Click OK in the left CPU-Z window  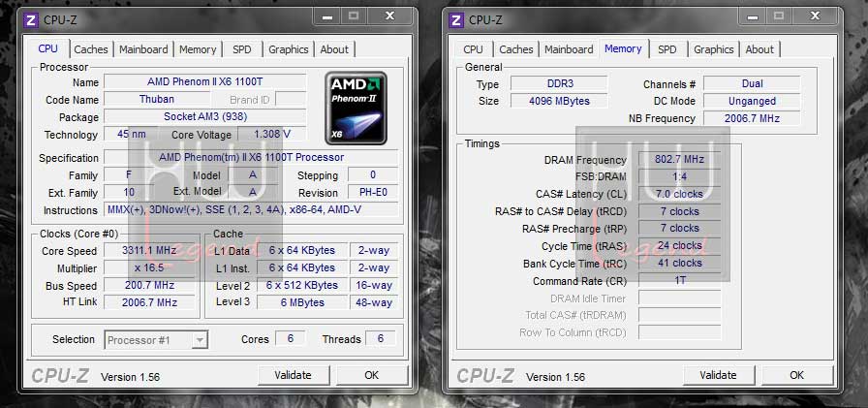371,375
